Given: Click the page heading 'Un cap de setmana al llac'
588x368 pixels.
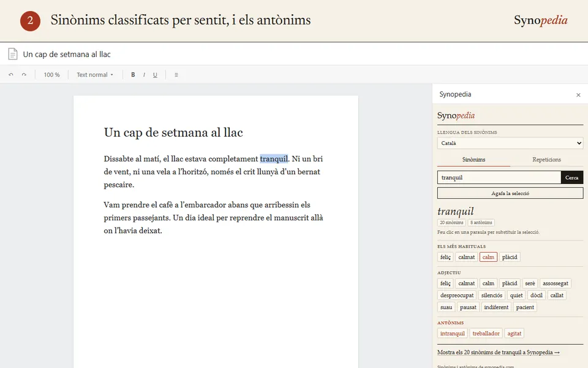Looking at the screenshot, I should (x=173, y=132).
